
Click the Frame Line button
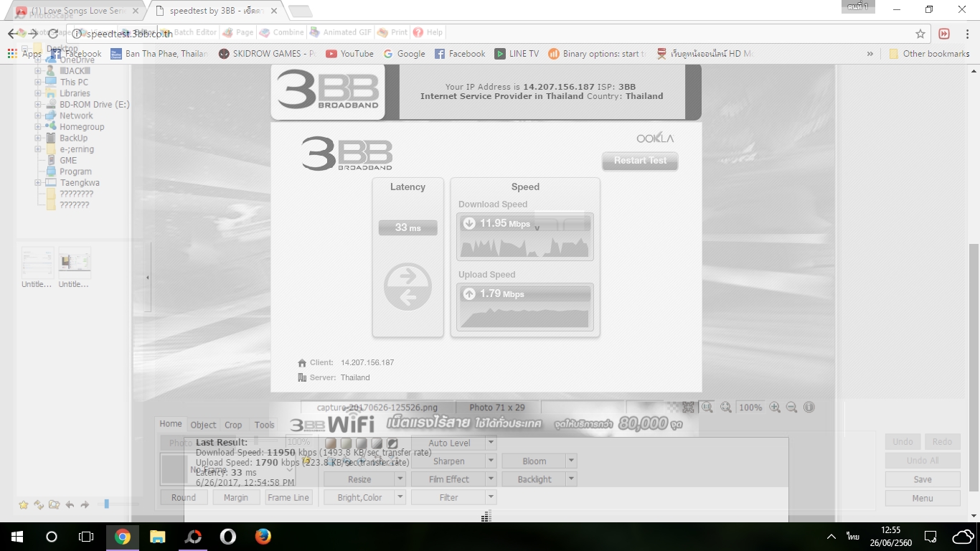pos(288,497)
